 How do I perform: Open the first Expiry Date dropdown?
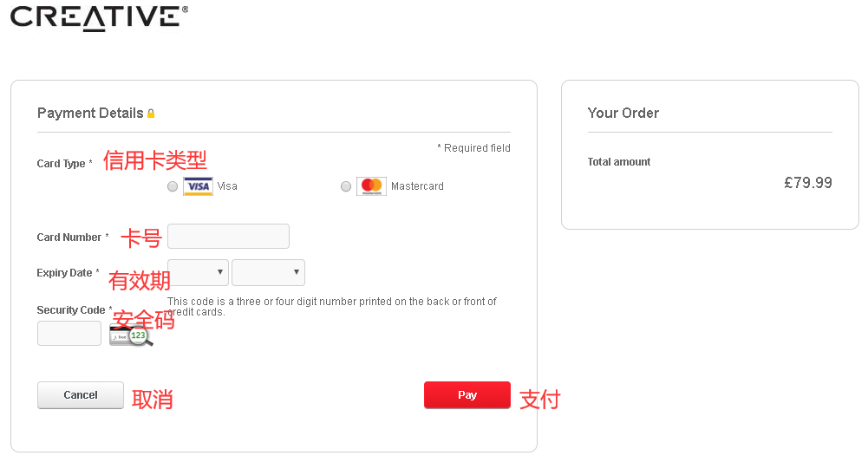pyautogui.click(x=198, y=272)
